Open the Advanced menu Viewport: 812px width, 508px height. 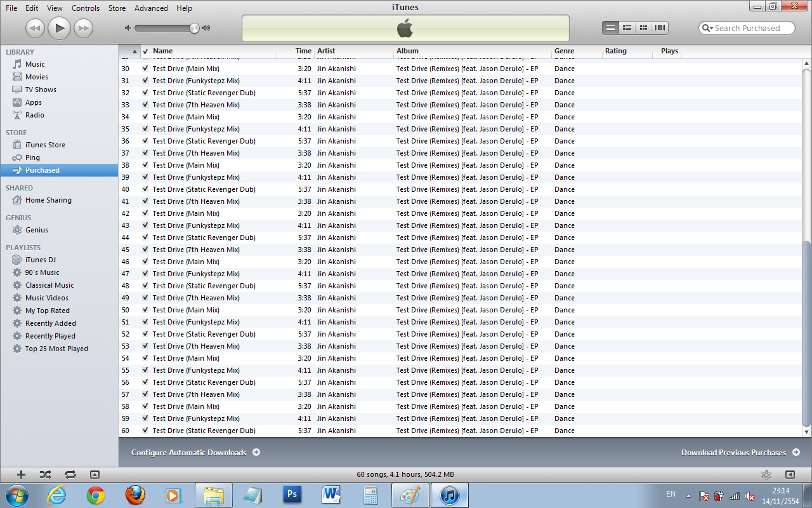(x=151, y=8)
